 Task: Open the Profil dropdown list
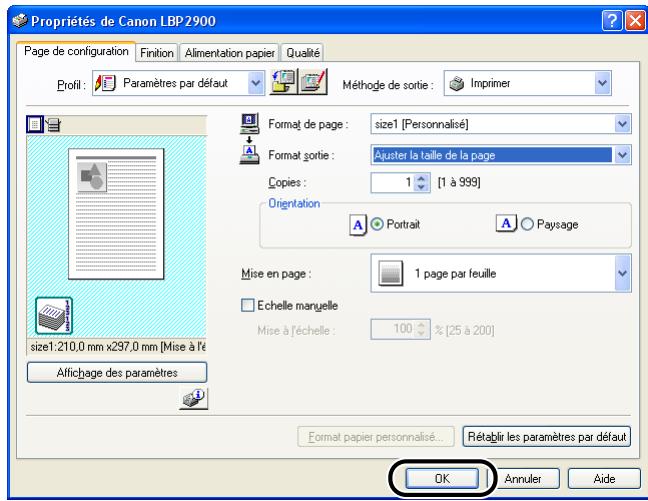coord(256,83)
